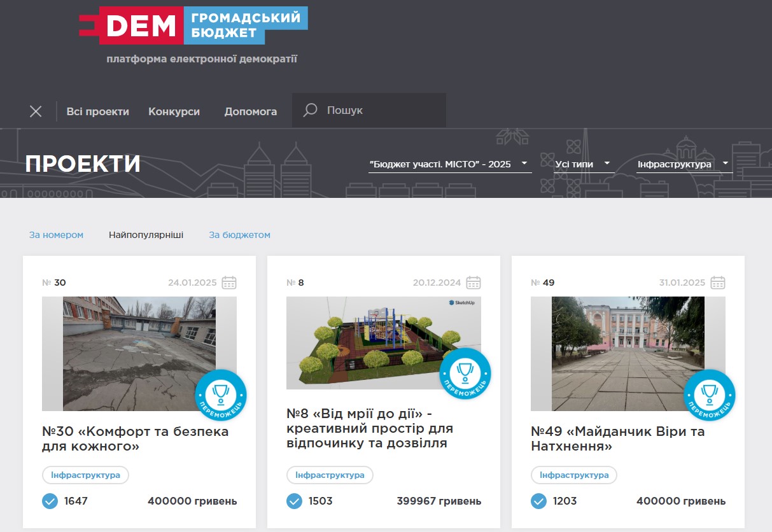Sort projects using За бюджетом link
The height and width of the screenshot is (532, 772).
pyautogui.click(x=239, y=235)
